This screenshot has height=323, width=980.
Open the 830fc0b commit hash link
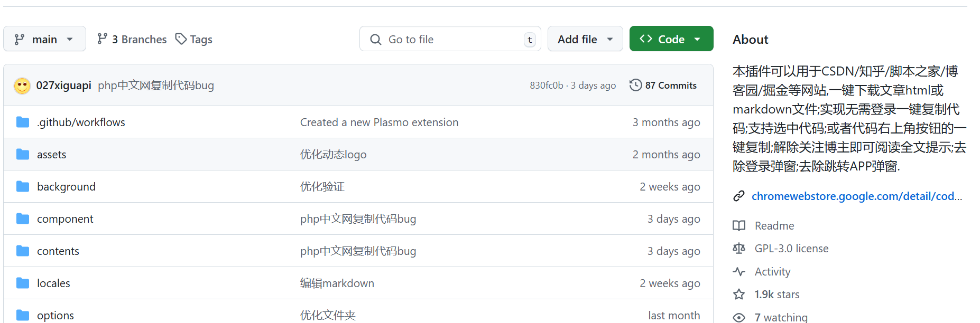click(546, 85)
